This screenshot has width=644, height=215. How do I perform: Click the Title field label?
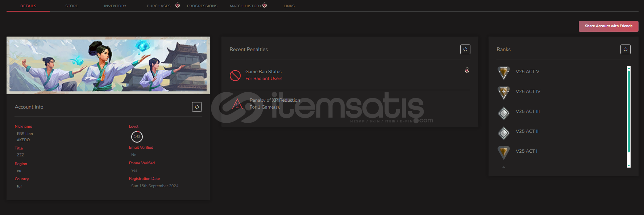point(19,148)
